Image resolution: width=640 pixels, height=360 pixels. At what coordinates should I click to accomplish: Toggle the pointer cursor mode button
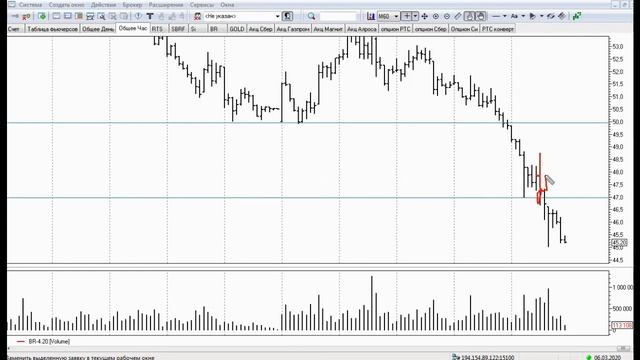click(x=469, y=16)
